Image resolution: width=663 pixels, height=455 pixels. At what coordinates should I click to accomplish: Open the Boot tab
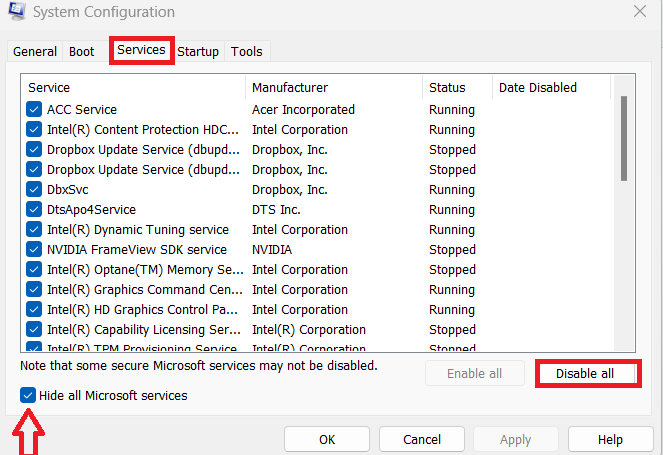tap(81, 52)
